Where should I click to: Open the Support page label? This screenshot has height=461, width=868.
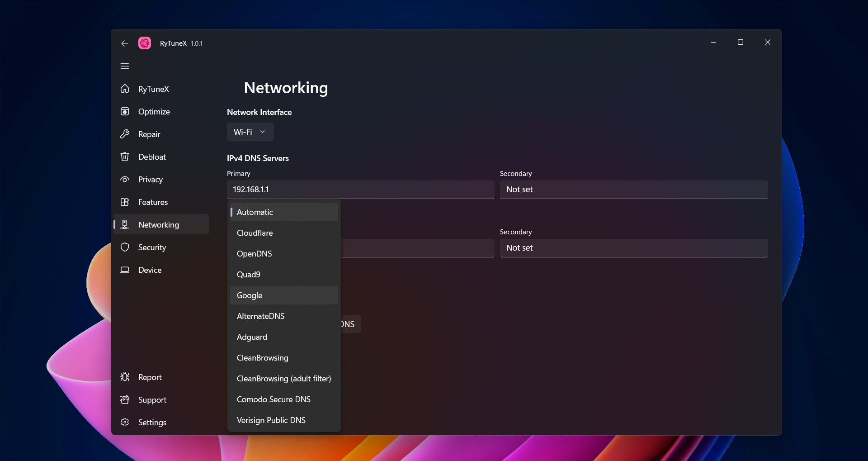pos(152,399)
